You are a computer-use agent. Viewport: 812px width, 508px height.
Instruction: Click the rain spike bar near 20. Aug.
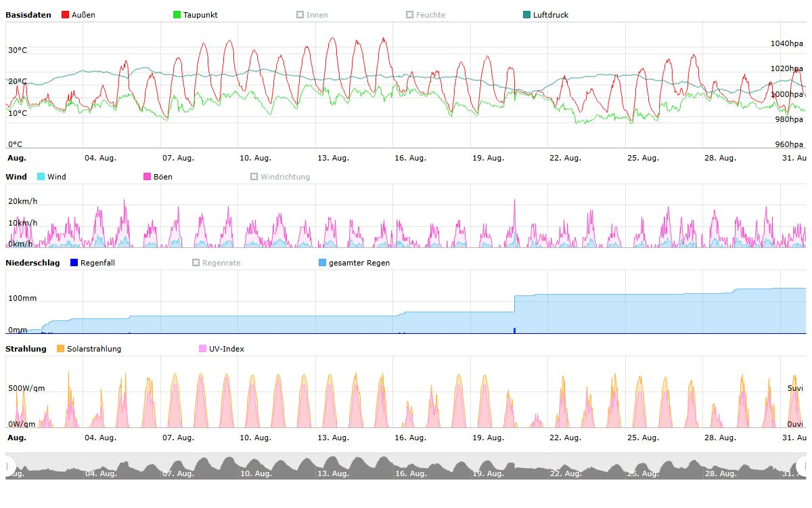[514, 331]
